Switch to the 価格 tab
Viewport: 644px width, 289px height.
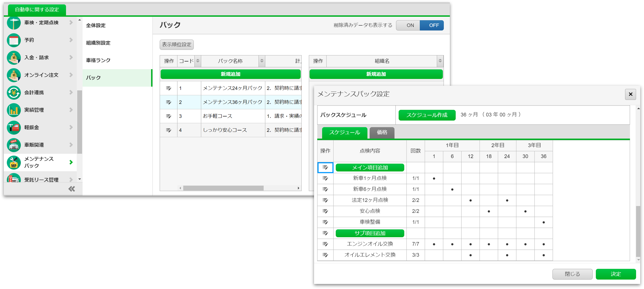(x=382, y=132)
